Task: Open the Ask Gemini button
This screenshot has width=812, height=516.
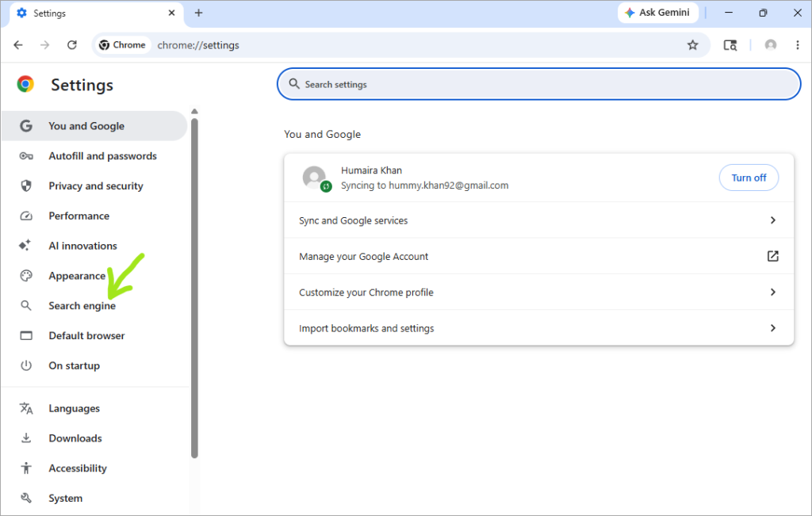Action: pos(657,13)
